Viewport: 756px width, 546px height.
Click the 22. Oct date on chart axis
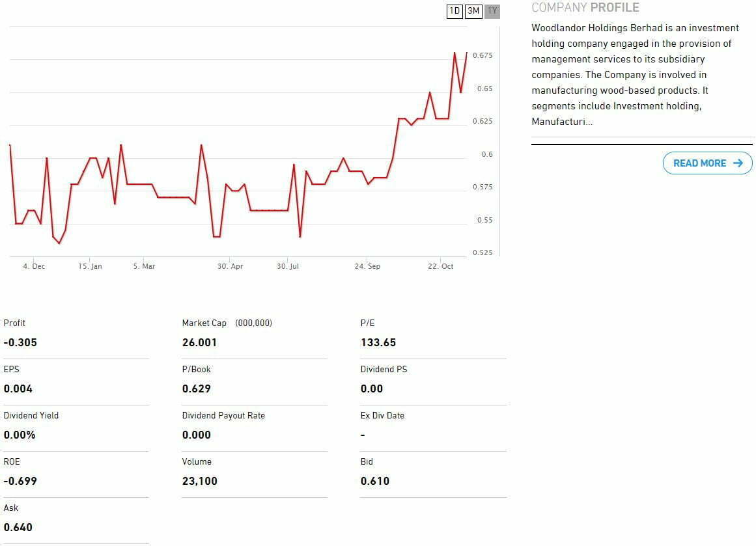click(441, 267)
